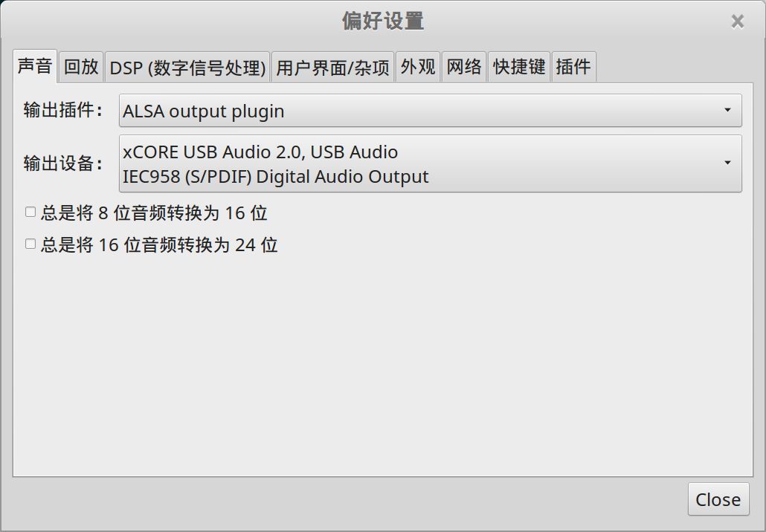766x532 pixels.
Task: Open the 回放 tab
Action: pyautogui.click(x=80, y=67)
